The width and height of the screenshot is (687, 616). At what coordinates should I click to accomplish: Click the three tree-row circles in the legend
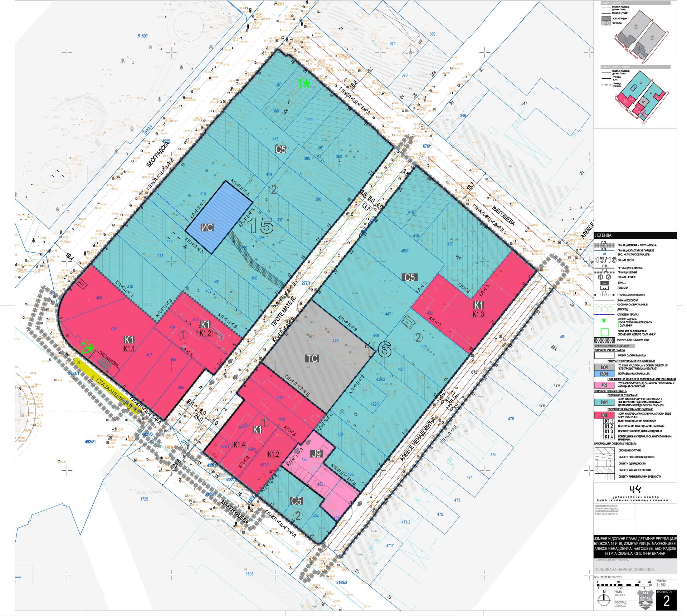pyautogui.click(x=604, y=309)
